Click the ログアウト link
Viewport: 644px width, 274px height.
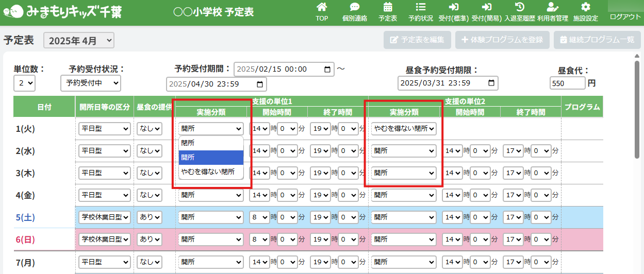tap(625, 16)
